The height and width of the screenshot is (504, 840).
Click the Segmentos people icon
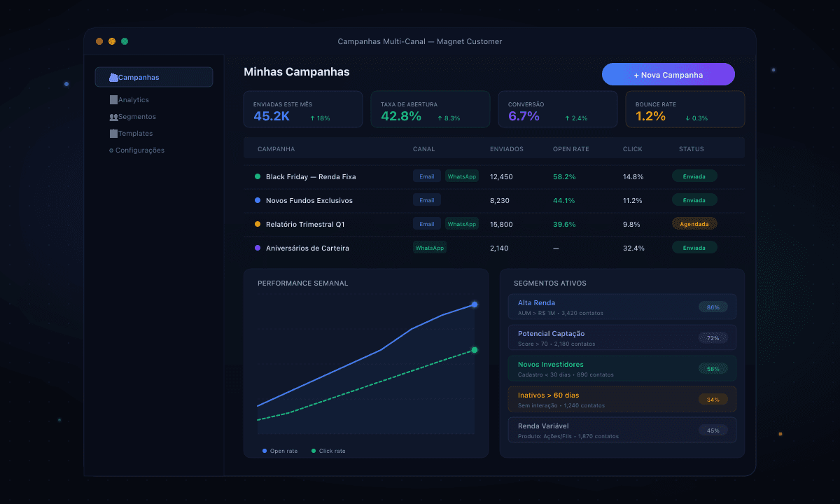pos(113,116)
